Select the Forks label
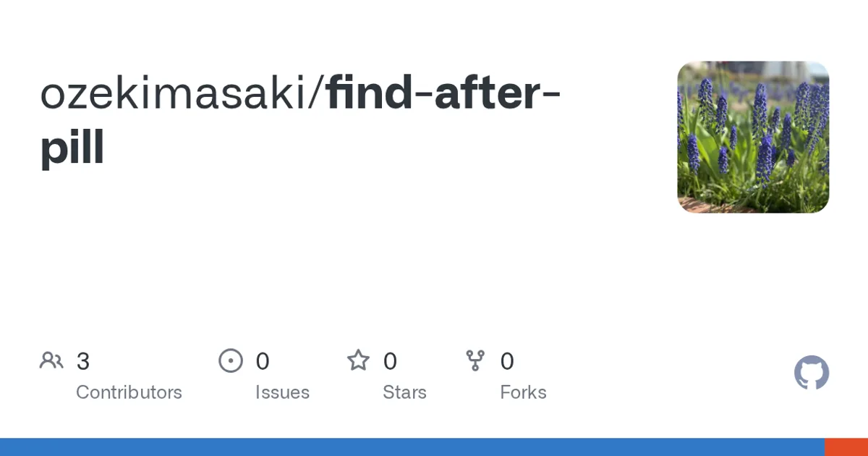Viewport: 868px width, 456px height. coord(523,392)
